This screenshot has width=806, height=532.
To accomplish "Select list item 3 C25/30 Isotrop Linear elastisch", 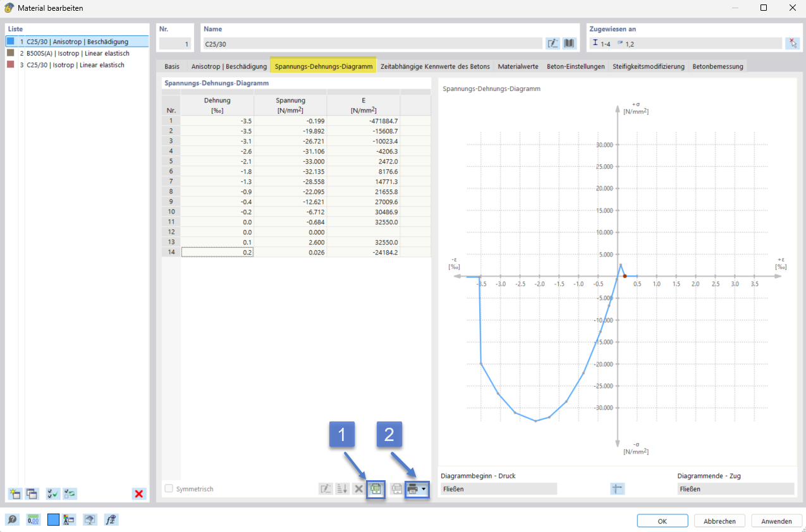I will [x=77, y=64].
